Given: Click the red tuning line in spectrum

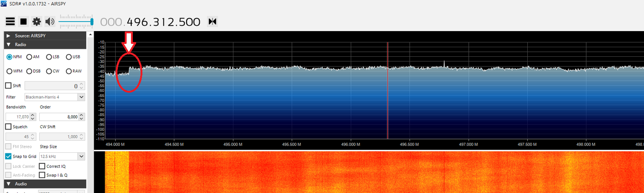Looking at the screenshot, I should click(x=387, y=90).
